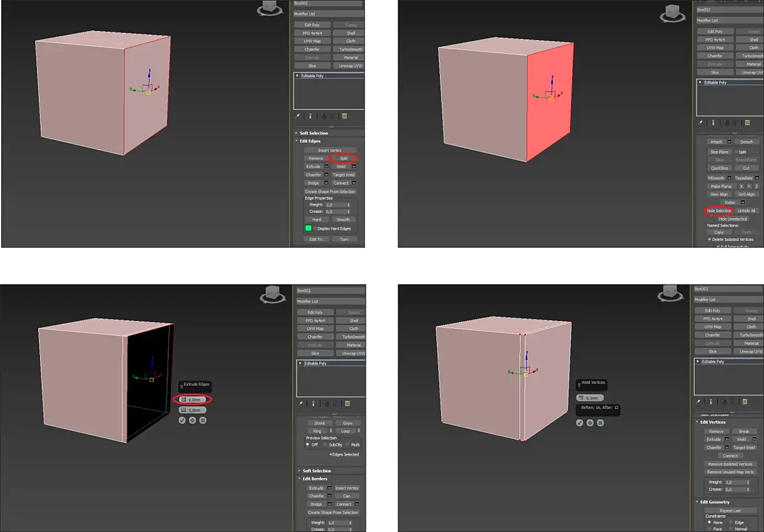Open Extrude settings box in Edit Vertices rollout

727,439
